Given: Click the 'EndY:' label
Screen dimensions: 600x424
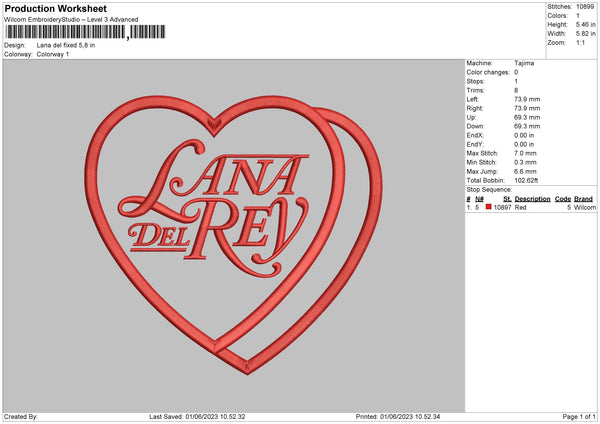Looking at the screenshot, I should 475,145.
